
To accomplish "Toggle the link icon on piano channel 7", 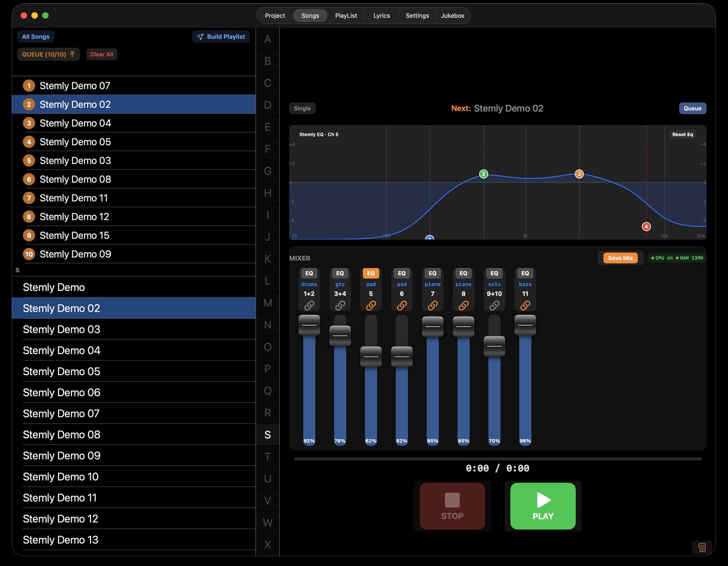I will tap(433, 306).
